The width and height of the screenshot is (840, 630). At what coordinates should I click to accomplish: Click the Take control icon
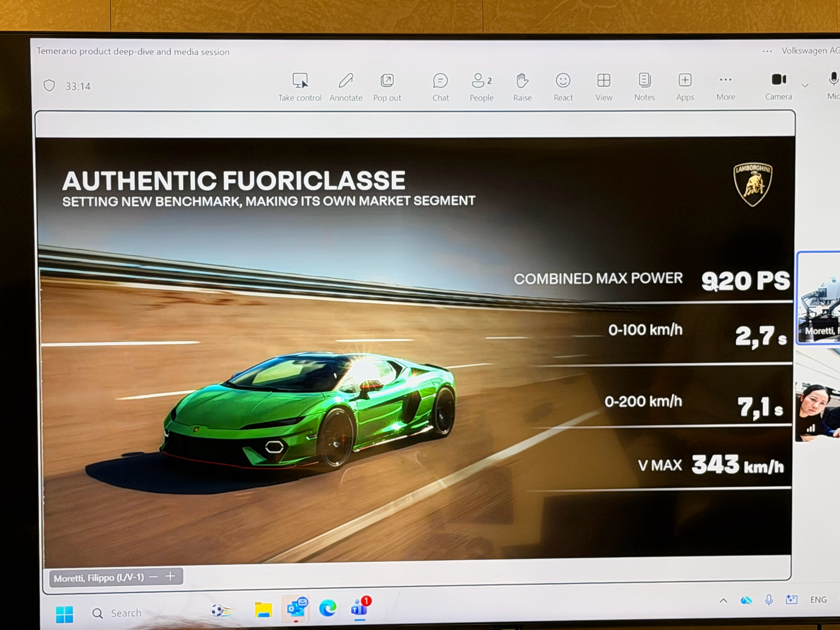[x=300, y=87]
